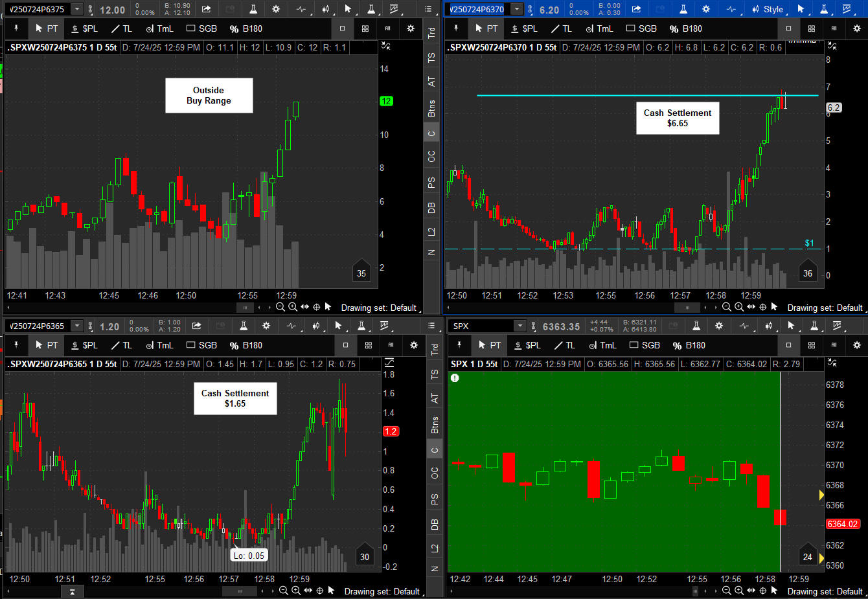Open the share menu in the P6370 chart
This screenshot has width=868, height=599.
click(x=636, y=9)
